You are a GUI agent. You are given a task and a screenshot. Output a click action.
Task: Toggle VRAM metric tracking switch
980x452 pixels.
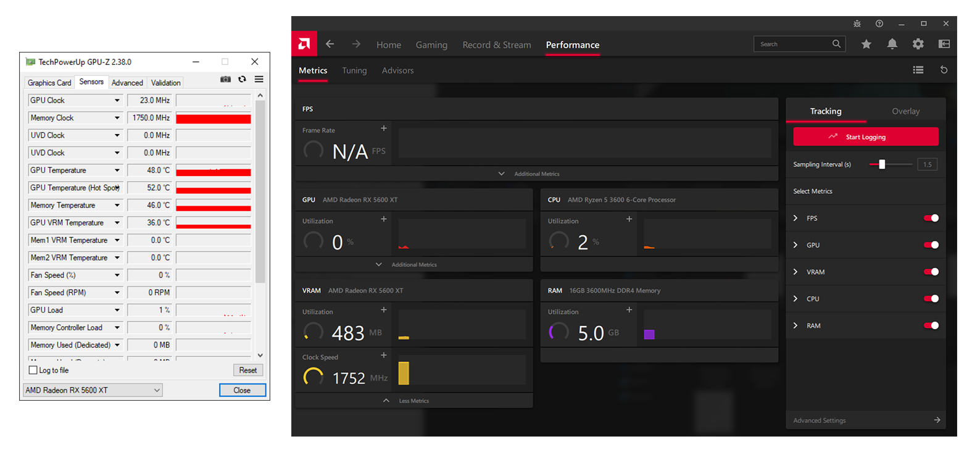tap(931, 272)
